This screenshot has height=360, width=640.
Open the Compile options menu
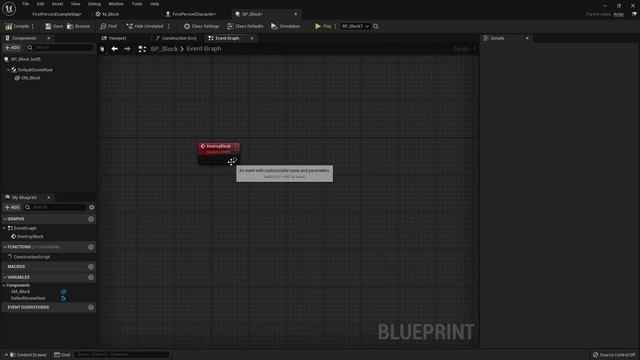[x=33, y=26]
